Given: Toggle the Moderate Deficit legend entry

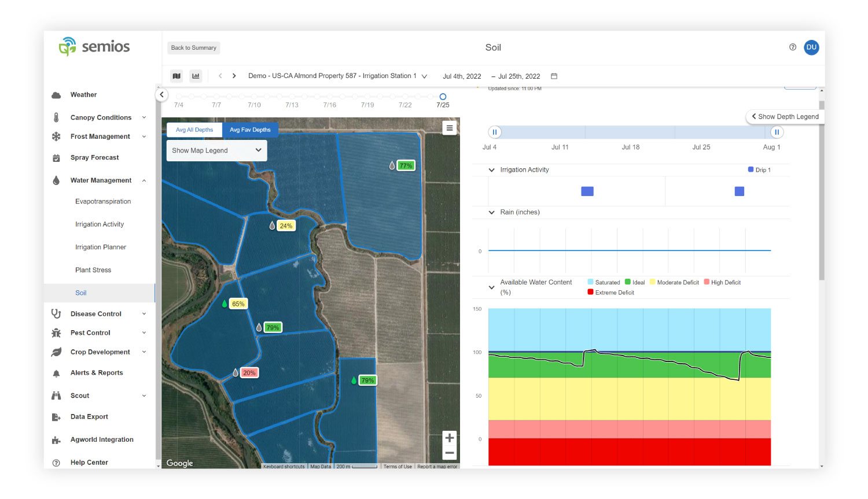Looking at the screenshot, I should (674, 282).
